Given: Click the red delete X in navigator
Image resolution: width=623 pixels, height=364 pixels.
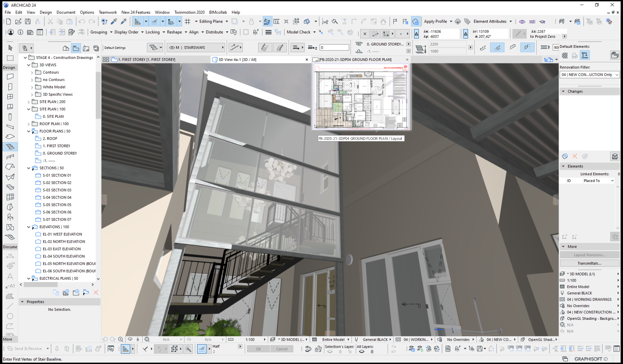Looking at the screenshot, I should coord(96,293).
